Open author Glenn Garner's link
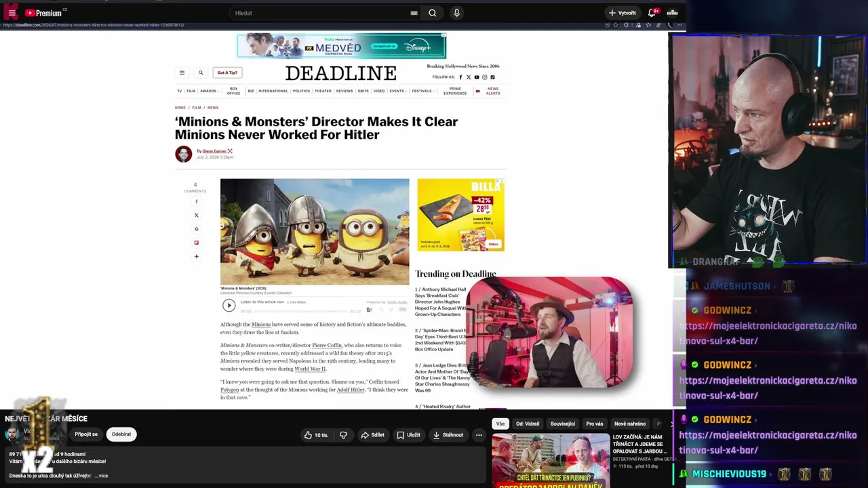The height and width of the screenshot is (488, 868). 214,151
